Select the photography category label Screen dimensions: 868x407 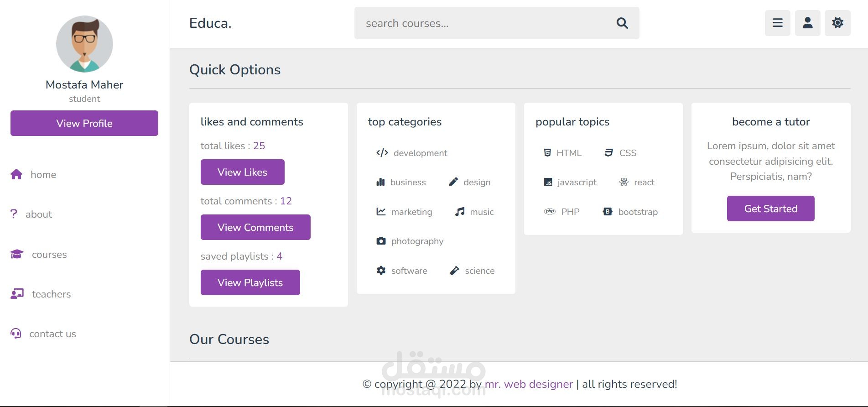pos(417,241)
